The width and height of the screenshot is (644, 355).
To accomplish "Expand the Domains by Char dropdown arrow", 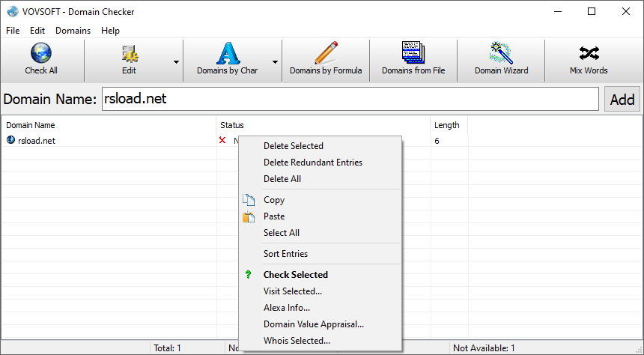I will 275,62.
